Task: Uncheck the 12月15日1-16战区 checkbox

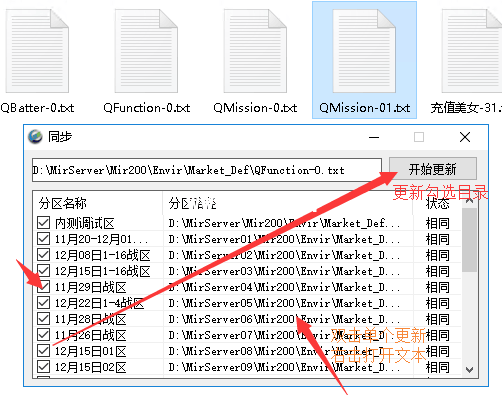Action: (44, 271)
